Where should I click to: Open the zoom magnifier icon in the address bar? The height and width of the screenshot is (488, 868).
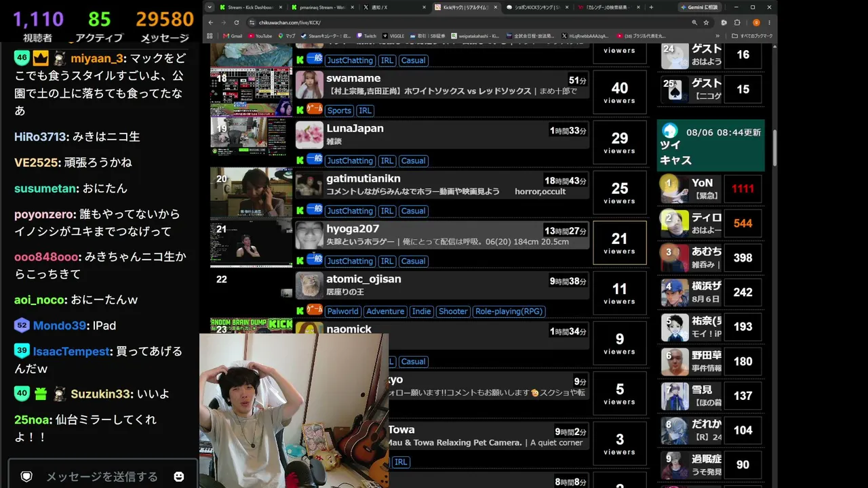coord(694,22)
